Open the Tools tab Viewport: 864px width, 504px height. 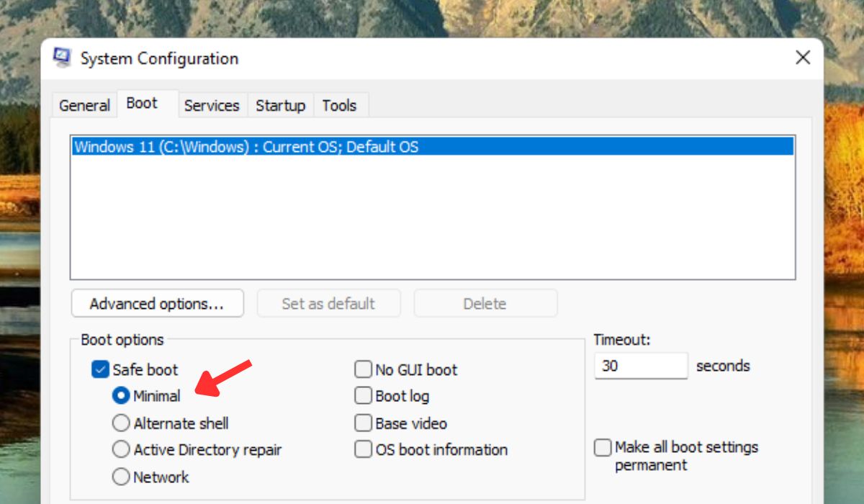[x=340, y=105]
